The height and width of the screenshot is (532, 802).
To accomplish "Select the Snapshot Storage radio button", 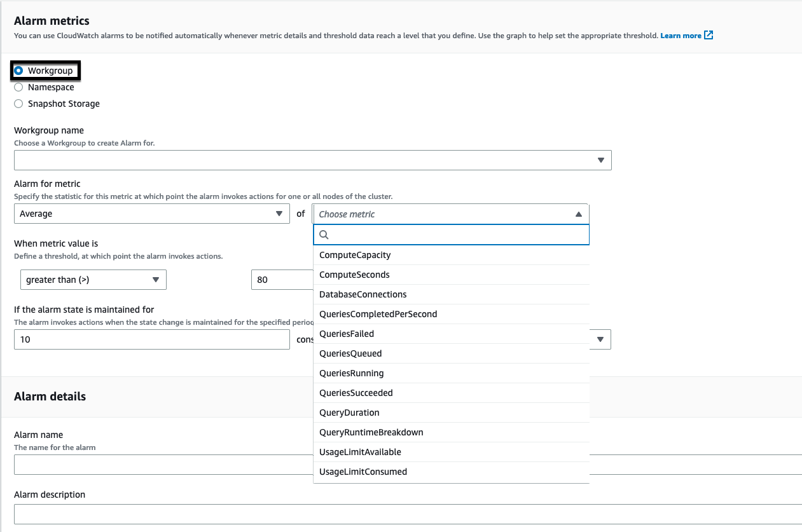I will [18, 104].
